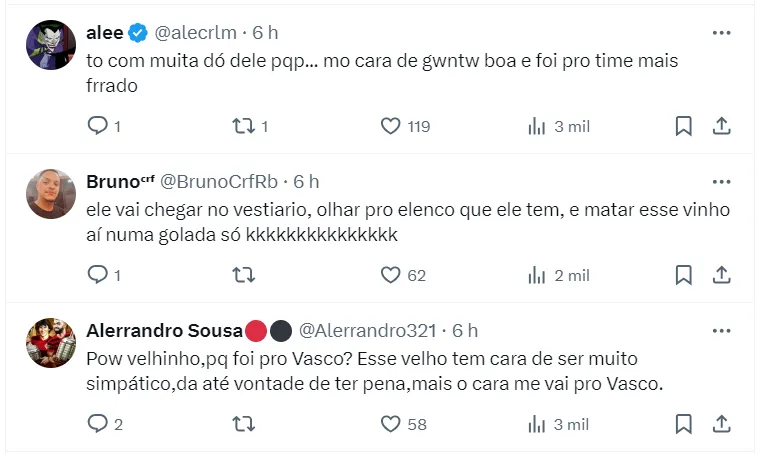Bookmark alee's tweet
760x454 pixels.
click(684, 126)
